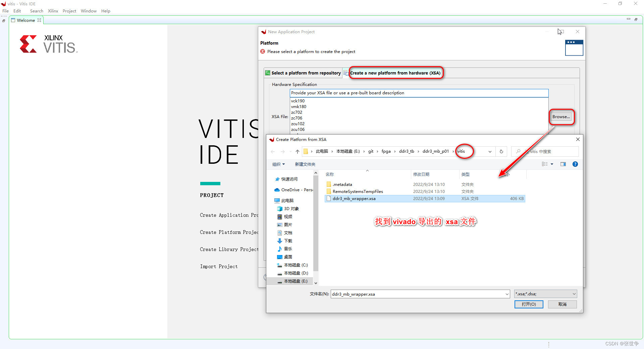Select the ddr3_mb_wrapper.xsa file
This screenshot has width=644, height=349.
(x=425, y=199)
